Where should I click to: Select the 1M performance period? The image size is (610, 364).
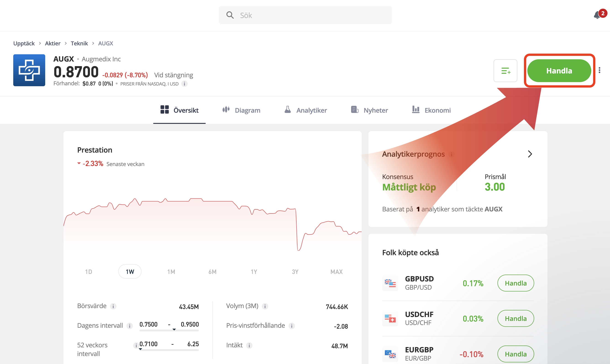171,272
